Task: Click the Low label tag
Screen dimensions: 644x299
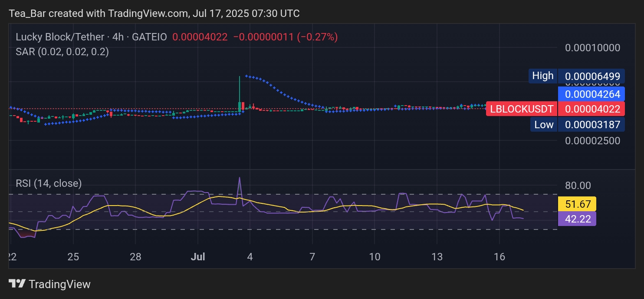Action: pos(544,125)
